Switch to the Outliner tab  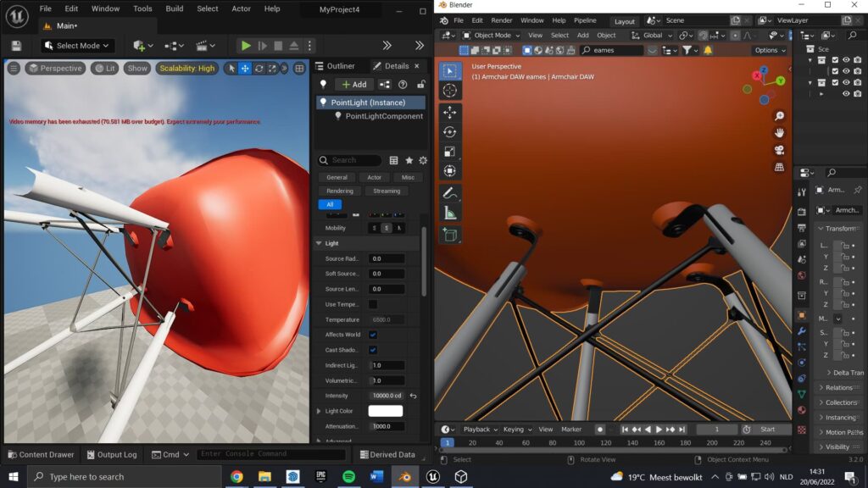pos(335,66)
